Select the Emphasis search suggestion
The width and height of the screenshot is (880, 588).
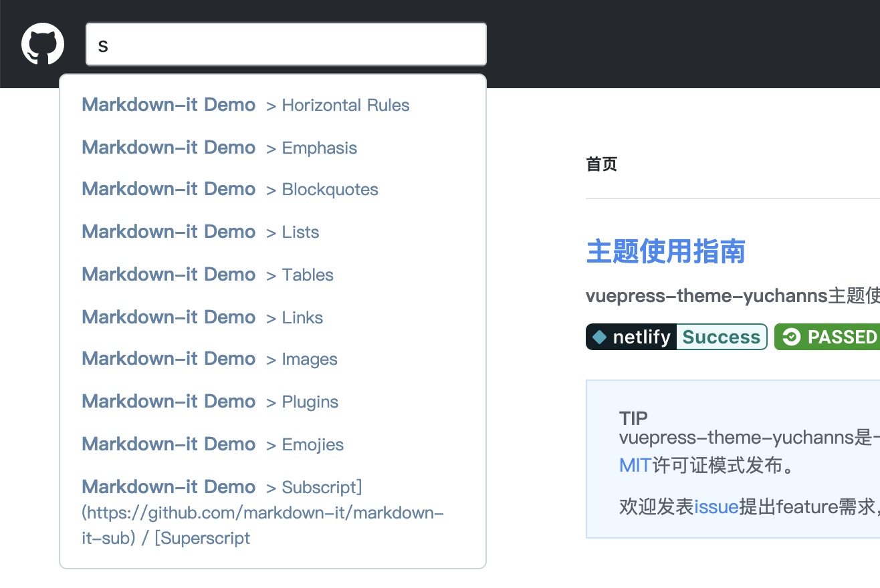[x=273, y=148]
